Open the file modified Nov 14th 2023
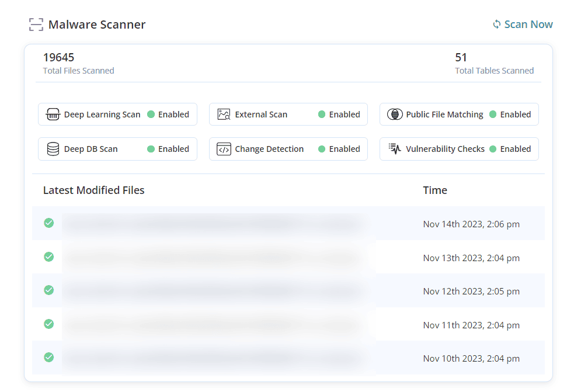Viewport: 567px width, 392px height. click(213, 223)
